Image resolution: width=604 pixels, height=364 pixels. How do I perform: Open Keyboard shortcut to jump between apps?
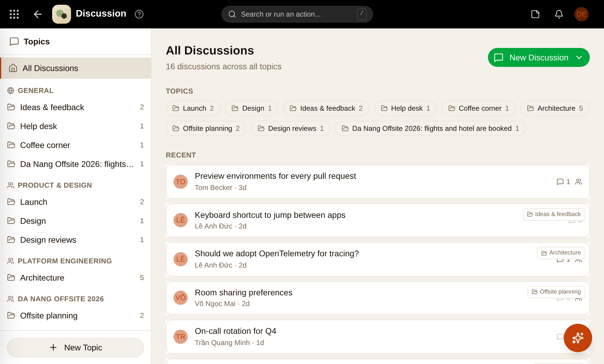click(378, 220)
